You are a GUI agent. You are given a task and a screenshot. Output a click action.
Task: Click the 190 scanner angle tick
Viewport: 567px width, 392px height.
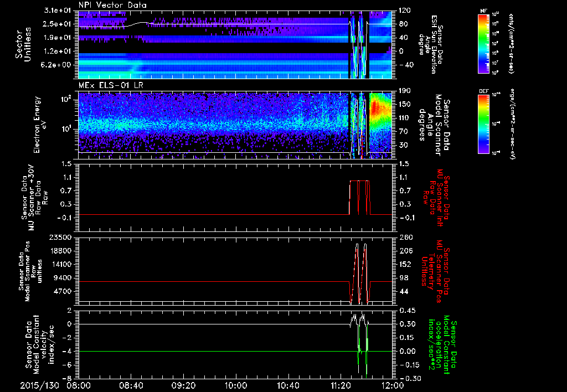[x=405, y=91]
